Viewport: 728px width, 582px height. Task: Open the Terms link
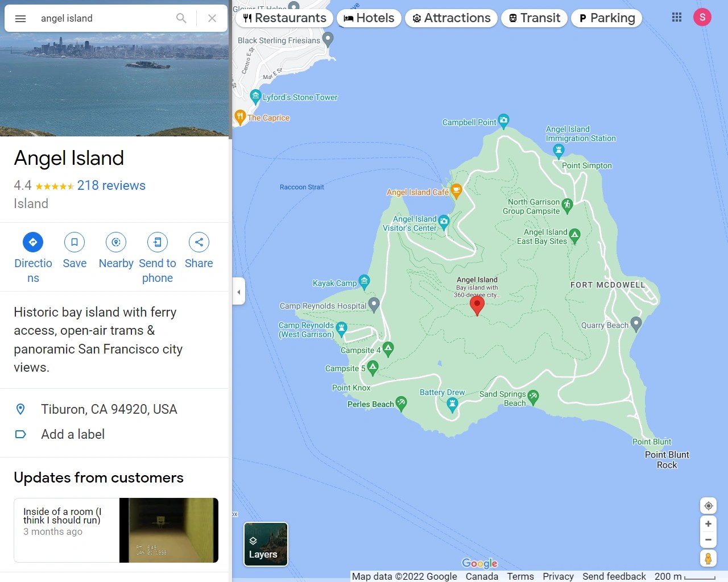pos(520,576)
